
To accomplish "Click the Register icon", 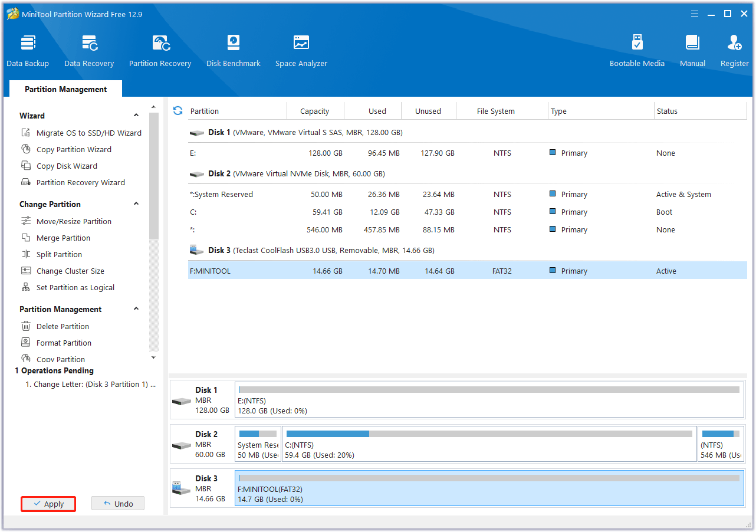I will click(x=734, y=50).
